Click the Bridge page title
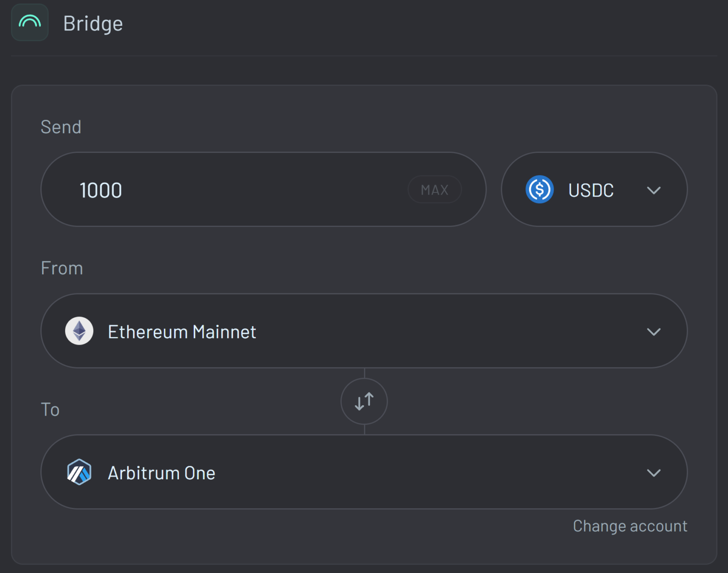This screenshot has height=573, width=728. tap(93, 24)
